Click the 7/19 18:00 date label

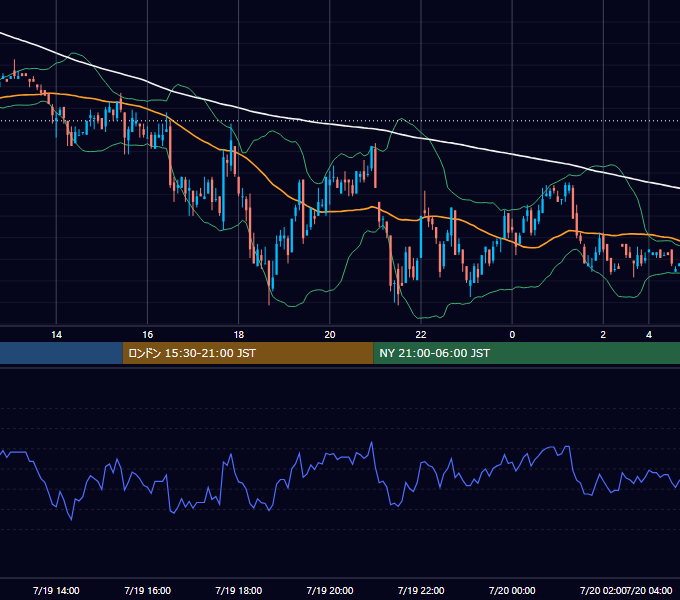239,590
